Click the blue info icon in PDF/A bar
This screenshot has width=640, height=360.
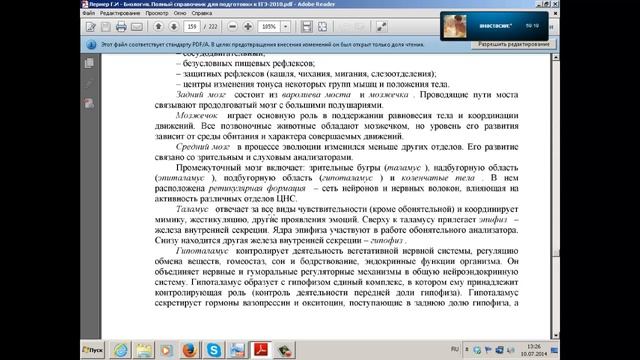[91, 44]
